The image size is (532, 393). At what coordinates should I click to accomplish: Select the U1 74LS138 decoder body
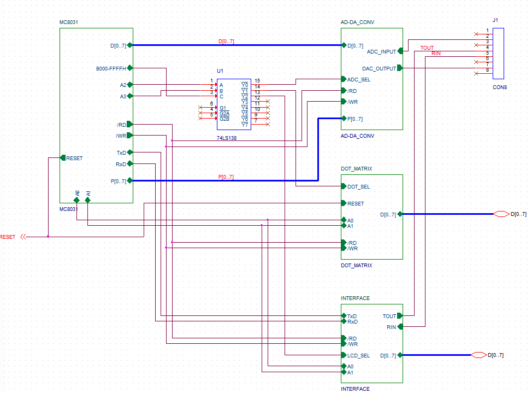[x=234, y=104]
